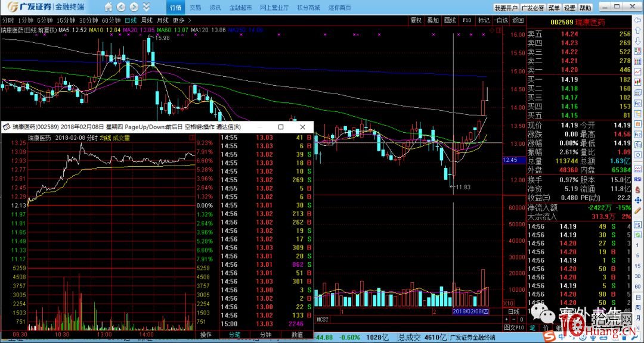This screenshot has width=644, height=343.
Task: Switch chart period to 周线
Action: click(x=147, y=20)
